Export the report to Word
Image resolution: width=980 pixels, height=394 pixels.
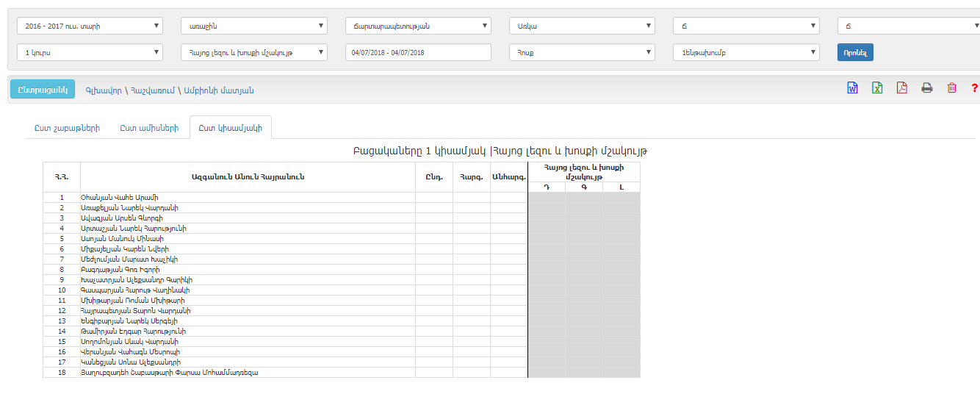(852, 88)
